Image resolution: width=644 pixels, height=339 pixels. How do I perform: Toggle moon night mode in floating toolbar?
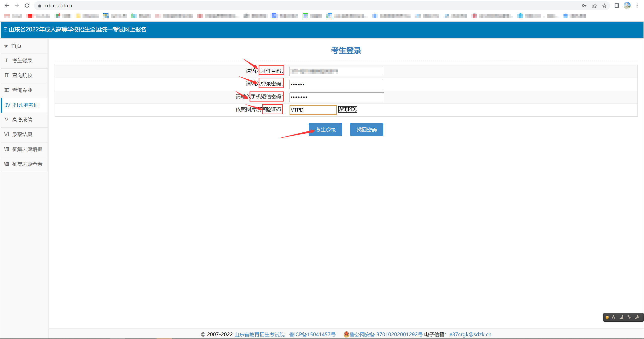621,317
